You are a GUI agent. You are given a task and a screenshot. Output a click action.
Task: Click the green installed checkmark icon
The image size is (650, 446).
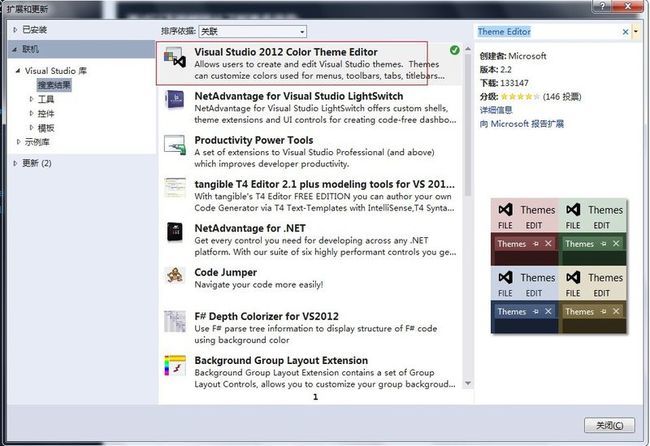click(x=455, y=50)
